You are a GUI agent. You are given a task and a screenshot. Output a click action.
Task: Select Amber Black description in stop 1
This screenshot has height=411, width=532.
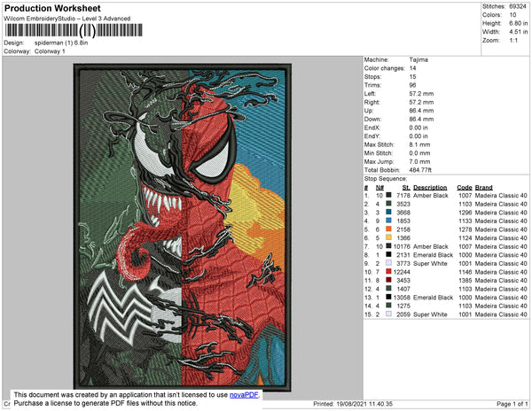[x=431, y=196]
